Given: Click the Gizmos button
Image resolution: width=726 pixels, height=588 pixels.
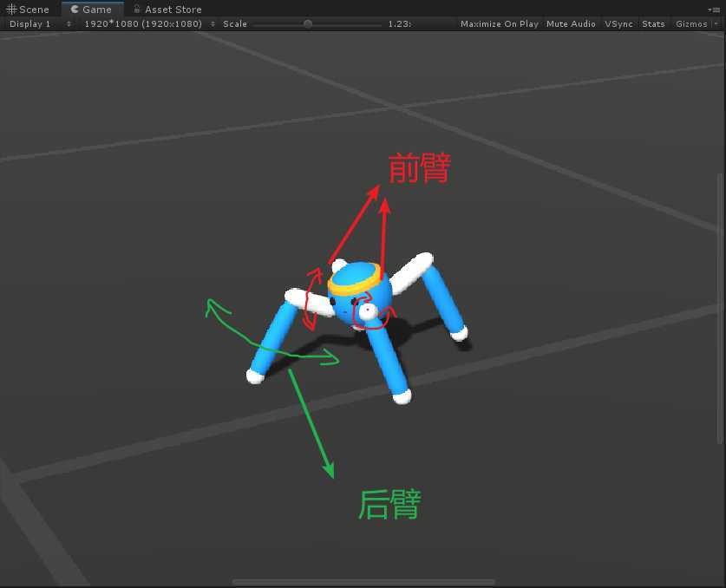Looking at the screenshot, I should point(690,24).
